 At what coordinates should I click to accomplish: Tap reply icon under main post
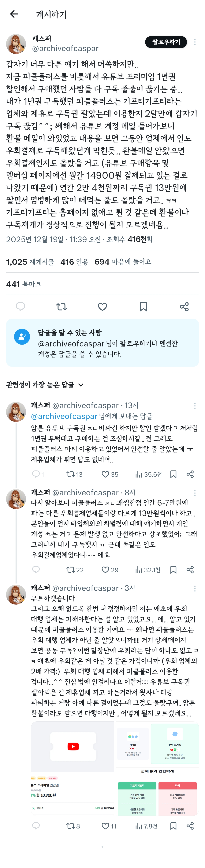click(x=20, y=306)
